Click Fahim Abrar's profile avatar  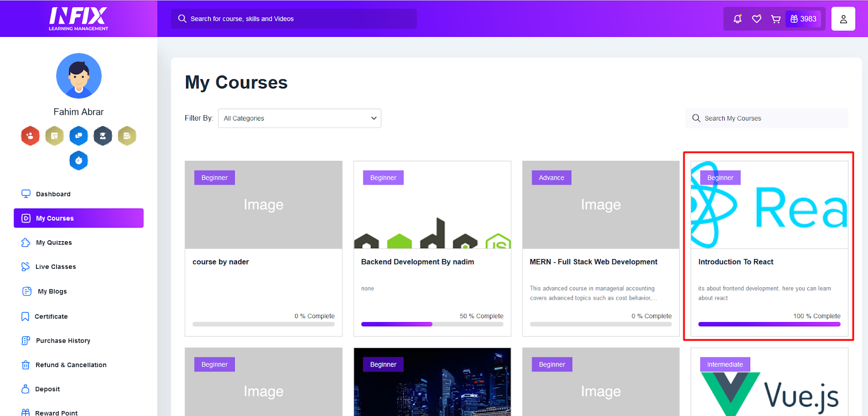coord(79,75)
